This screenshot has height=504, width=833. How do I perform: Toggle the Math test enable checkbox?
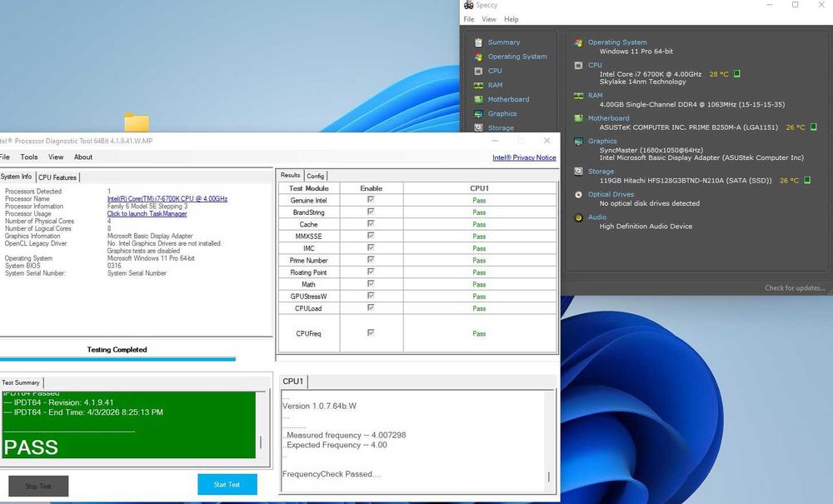(371, 284)
